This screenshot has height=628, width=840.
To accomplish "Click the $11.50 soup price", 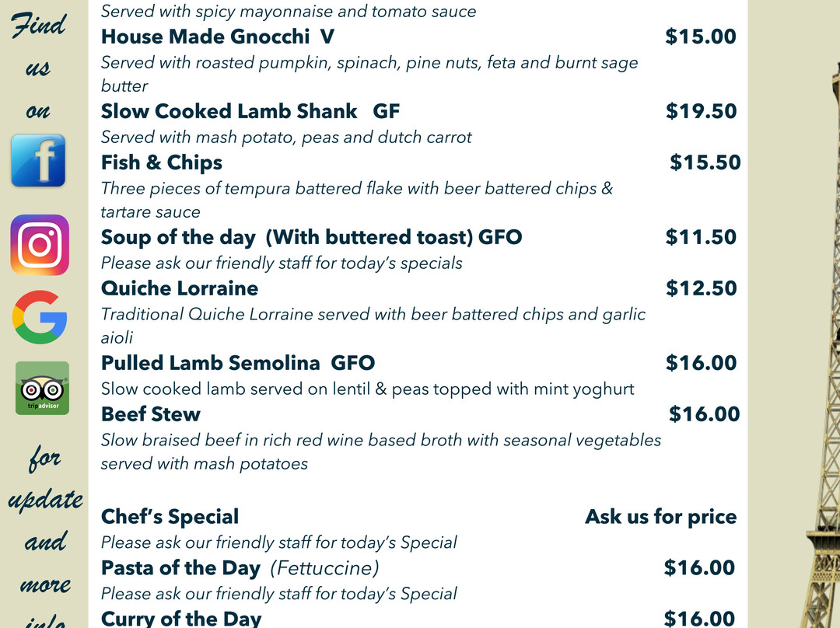I will point(701,237).
